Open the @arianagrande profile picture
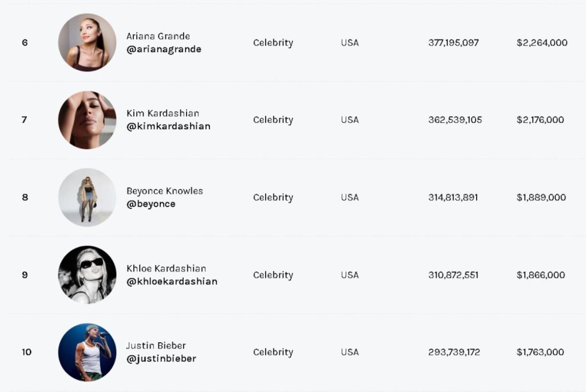Screen dimensions: 586x392 (x=87, y=42)
